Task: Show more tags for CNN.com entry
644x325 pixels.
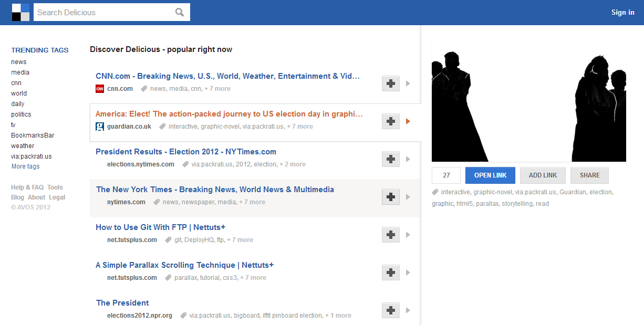Action: coord(217,89)
